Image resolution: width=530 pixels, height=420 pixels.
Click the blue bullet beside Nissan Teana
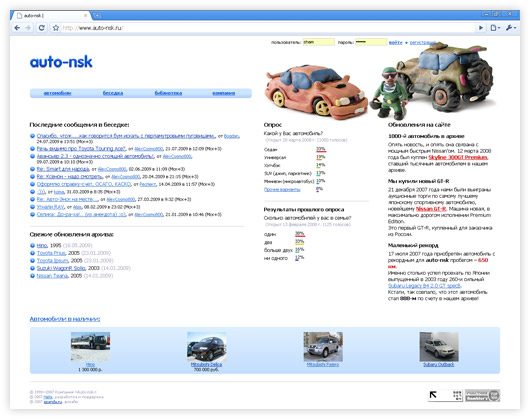point(32,276)
